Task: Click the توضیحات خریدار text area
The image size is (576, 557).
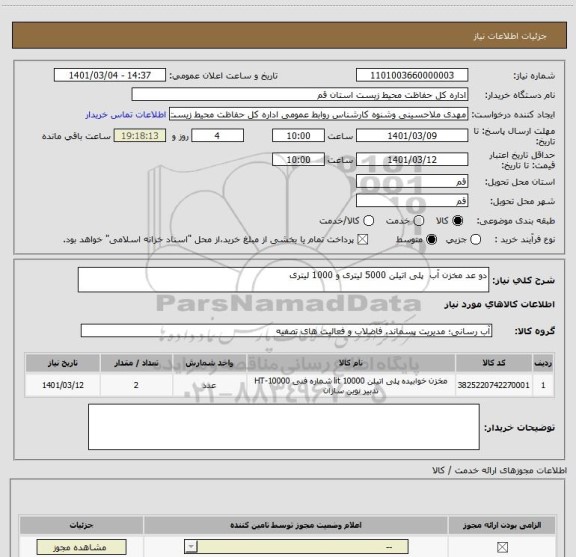Action: pyautogui.click(x=284, y=427)
